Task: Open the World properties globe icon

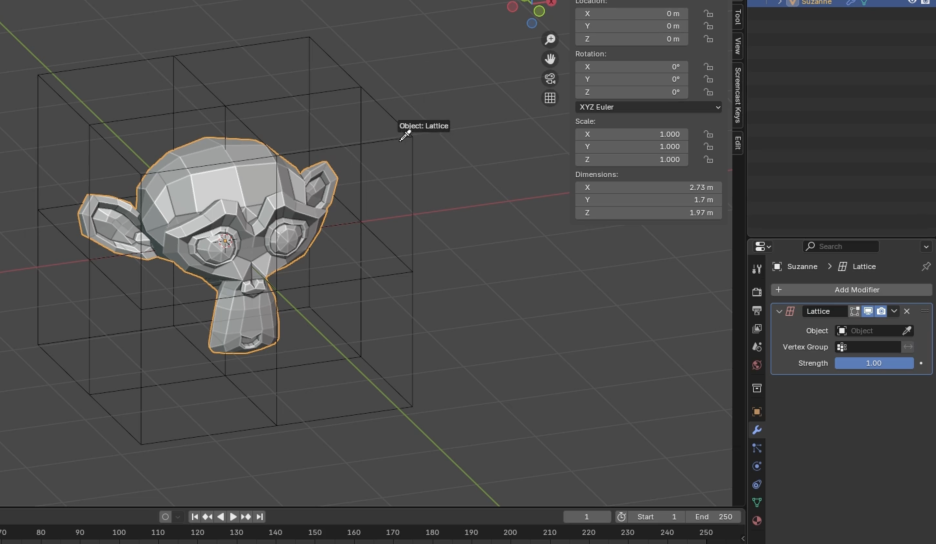Action: [x=757, y=365]
